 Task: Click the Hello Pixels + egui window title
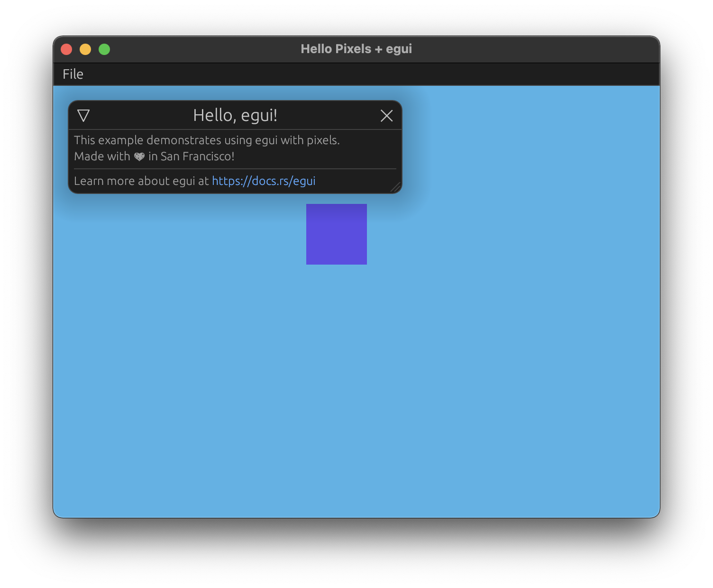tap(356, 49)
